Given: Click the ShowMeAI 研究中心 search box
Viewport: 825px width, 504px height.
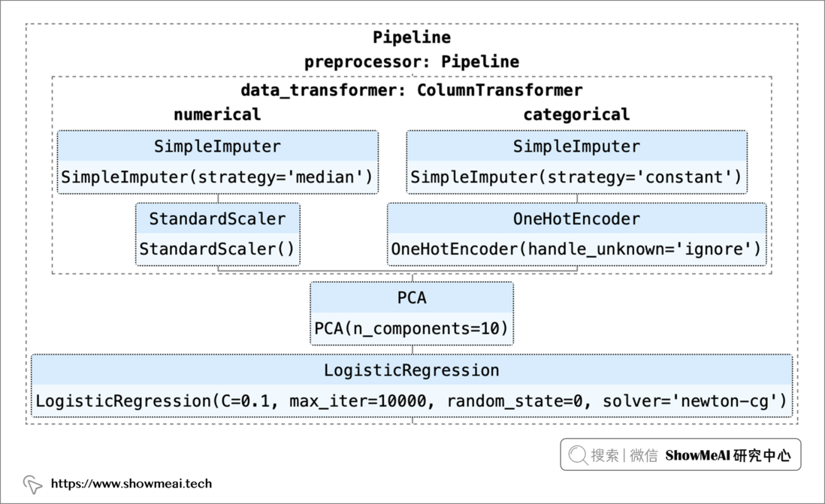Looking at the screenshot, I should tap(680, 454).
